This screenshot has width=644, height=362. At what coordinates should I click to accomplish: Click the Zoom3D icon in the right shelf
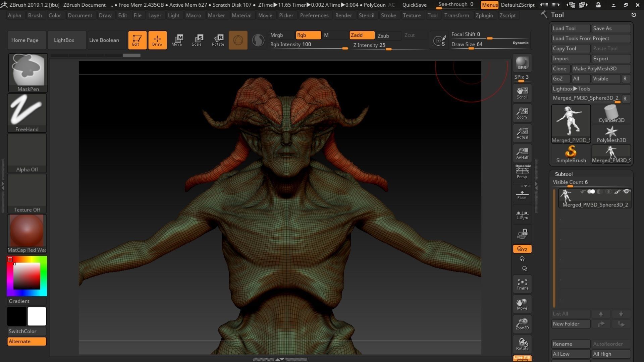click(x=522, y=324)
